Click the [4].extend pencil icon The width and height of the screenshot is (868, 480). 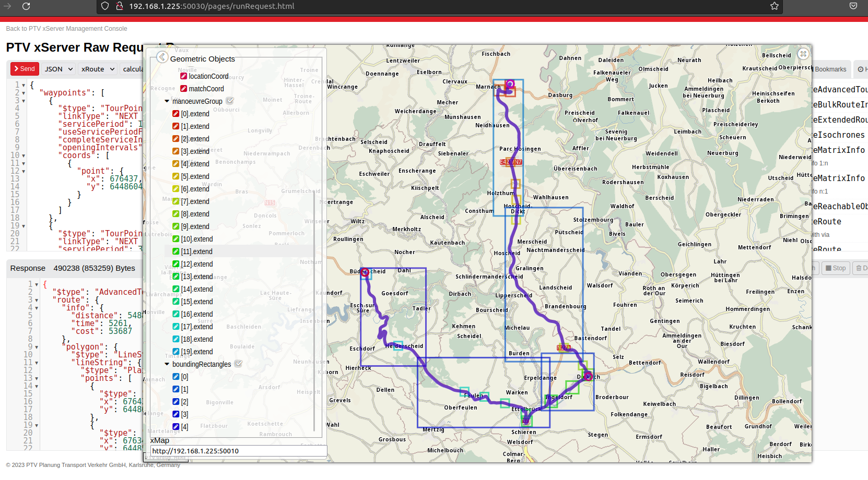176,164
